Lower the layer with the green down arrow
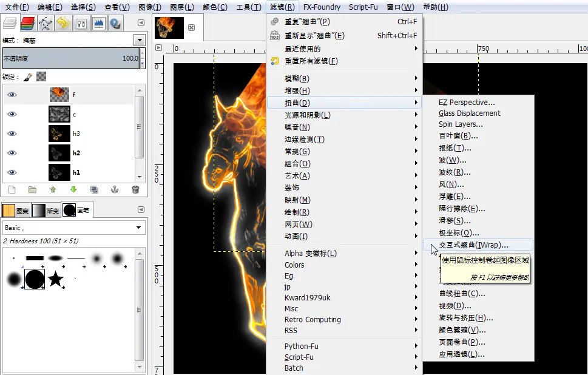The height and width of the screenshot is (375, 588). coord(73,189)
